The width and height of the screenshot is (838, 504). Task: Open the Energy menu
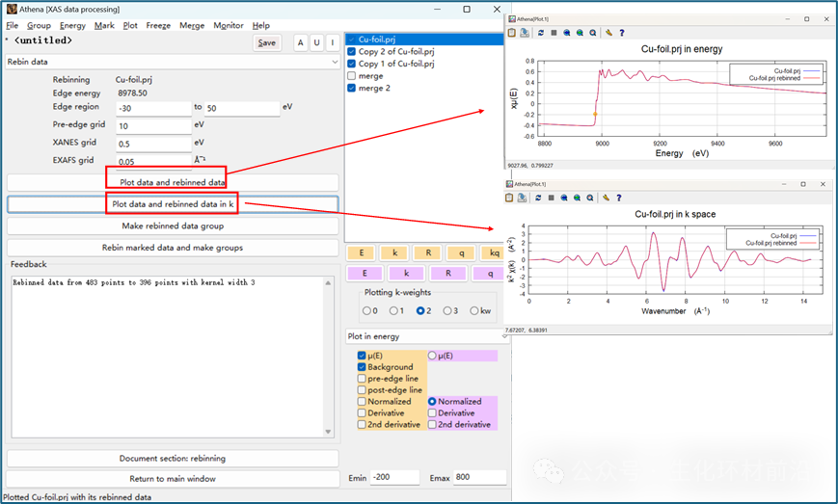point(72,25)
